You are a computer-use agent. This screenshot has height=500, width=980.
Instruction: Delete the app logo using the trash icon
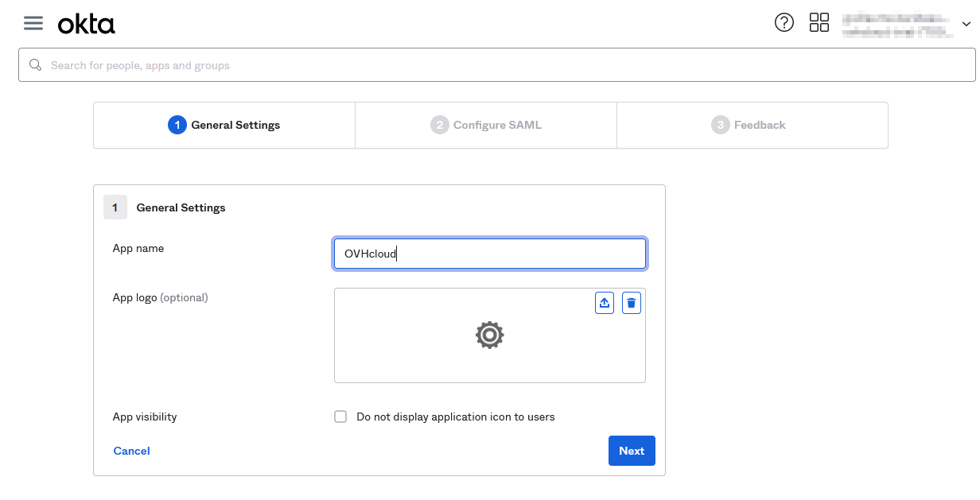(632, 302)
